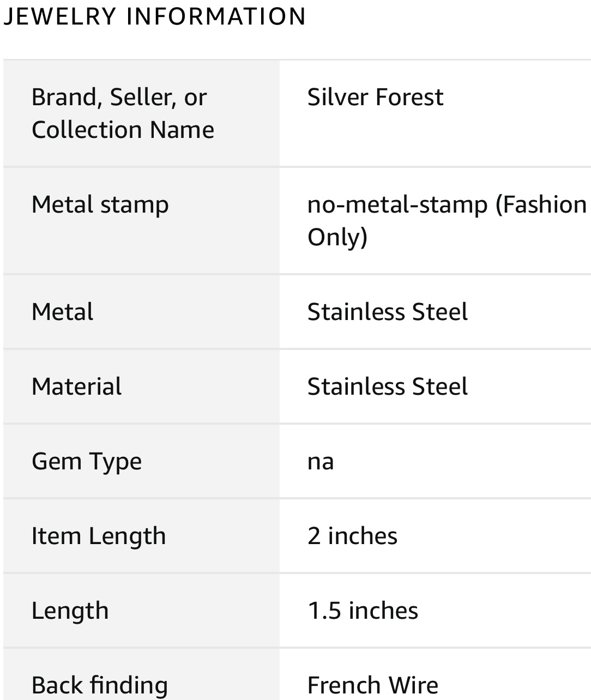Viewport: 591px width, 700px height.
Task: Click the Gem Type label
Action: (87, 462)
